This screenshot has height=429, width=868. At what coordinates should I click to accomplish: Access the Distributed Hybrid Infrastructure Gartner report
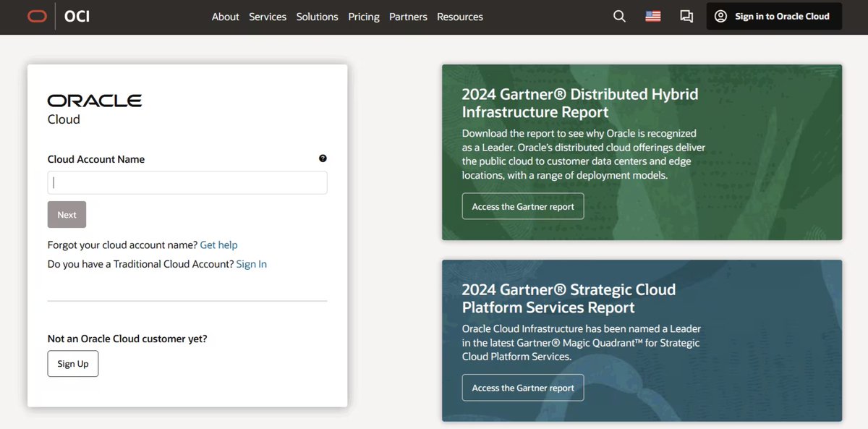pos(523,206)
